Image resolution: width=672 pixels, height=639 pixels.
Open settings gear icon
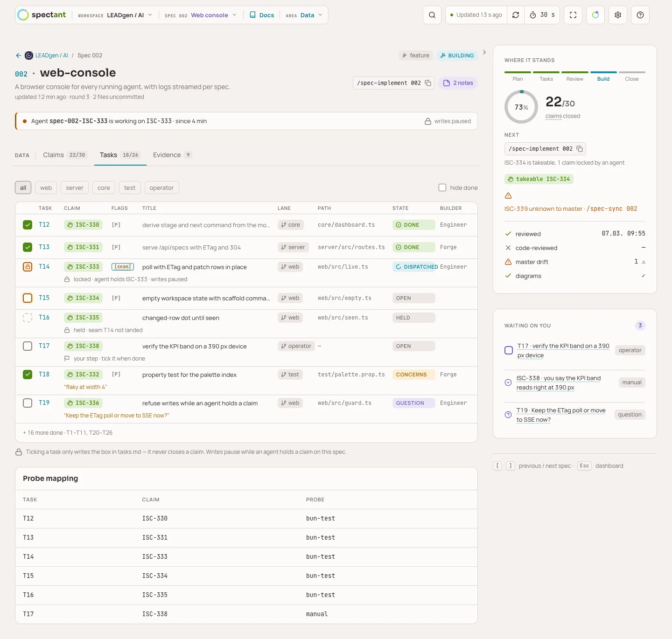(x=618, y=15)
